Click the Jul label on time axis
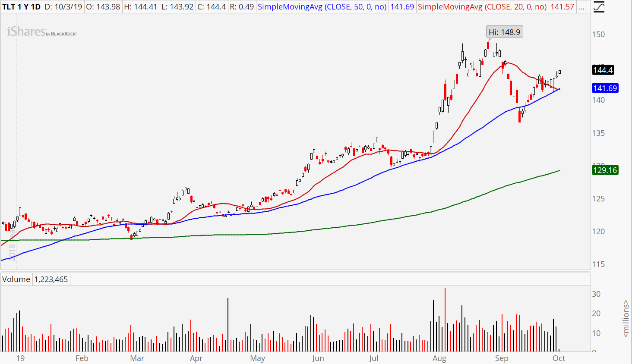This screenshot has width=632, height=364. [x=374, y=358]
